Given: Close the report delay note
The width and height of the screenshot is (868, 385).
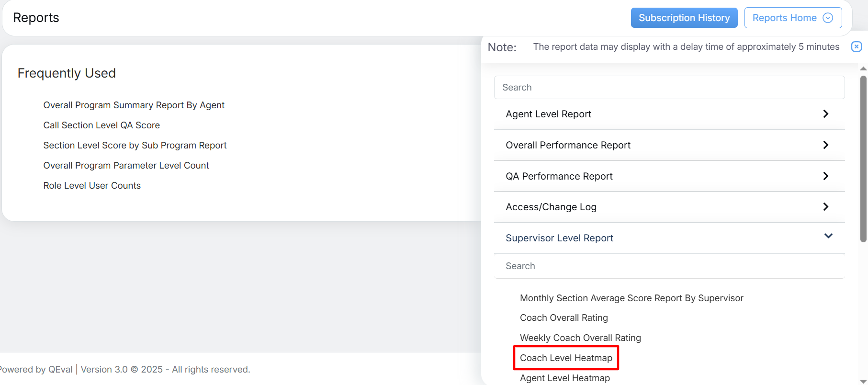Looking at the screenshot, I should pyautogui.click(x=857, y=46).
